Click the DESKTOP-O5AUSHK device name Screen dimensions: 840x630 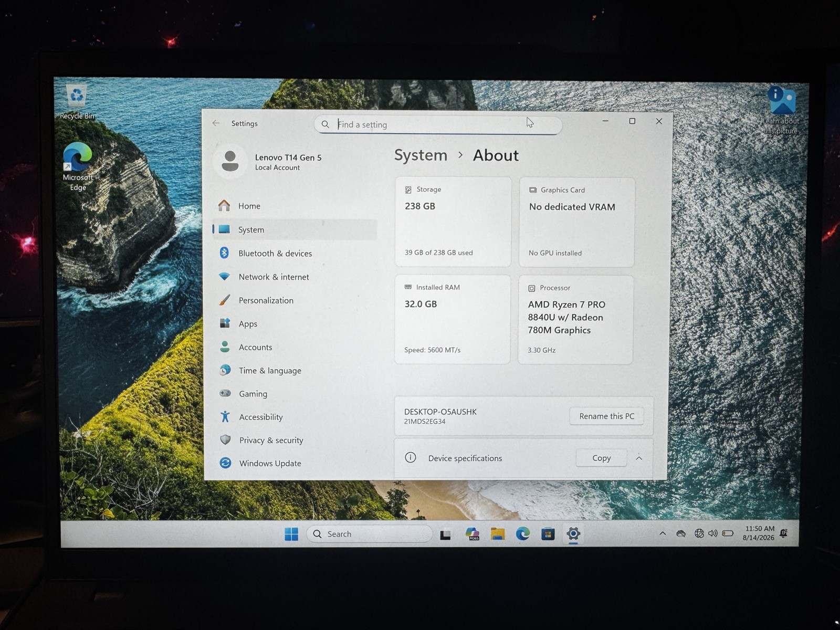coord(440,412)
